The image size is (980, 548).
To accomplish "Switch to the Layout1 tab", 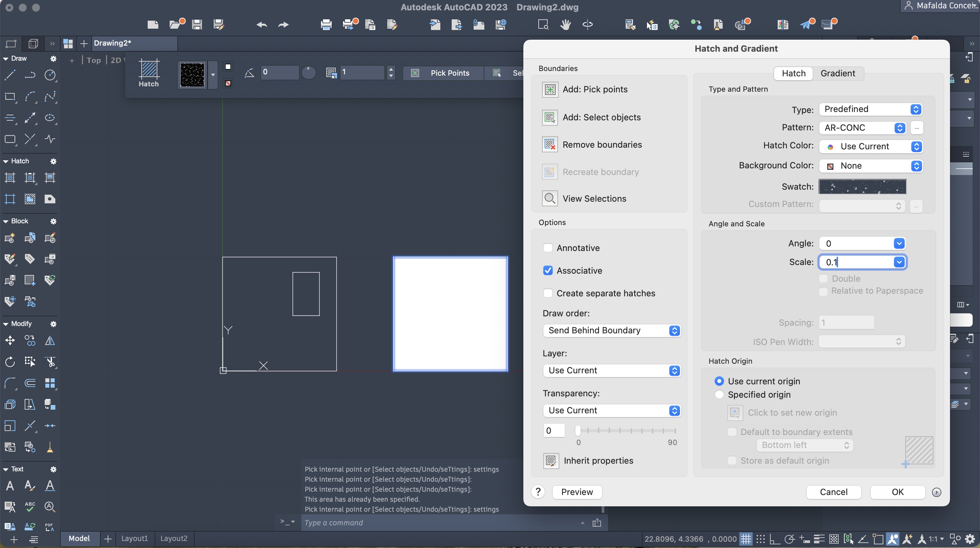I will click(134, 538).
